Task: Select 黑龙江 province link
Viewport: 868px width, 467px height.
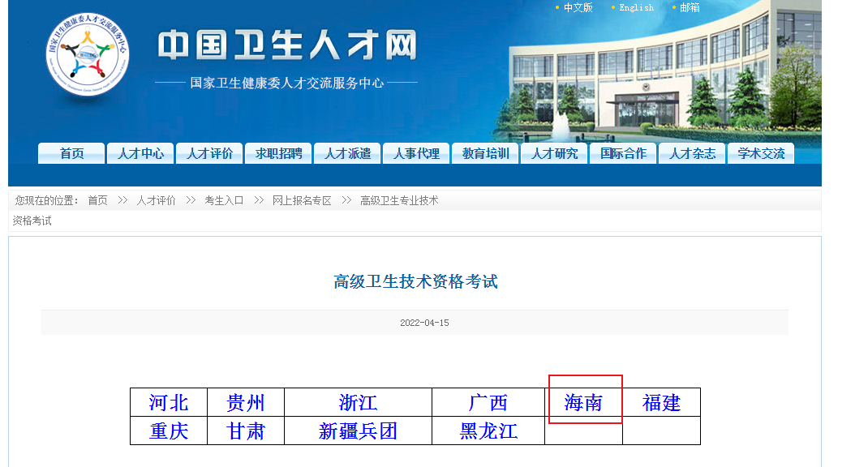Action: click(488, 431)
